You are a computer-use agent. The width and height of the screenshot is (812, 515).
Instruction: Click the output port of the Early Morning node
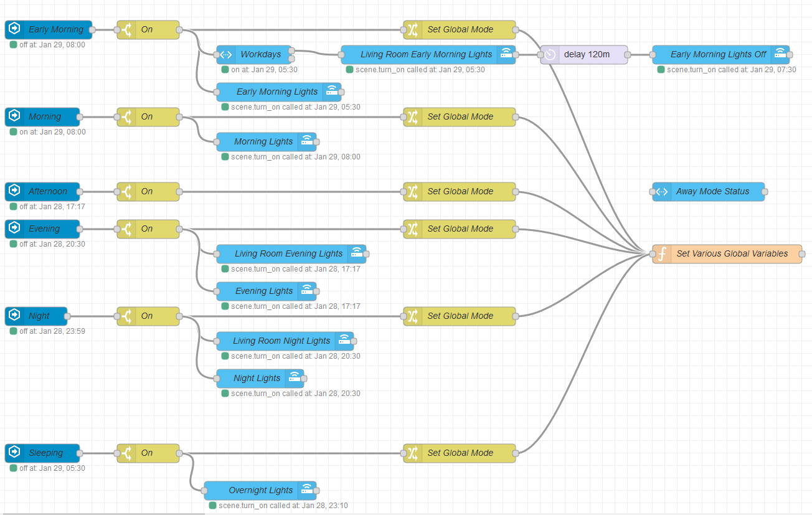click(92, 29)
